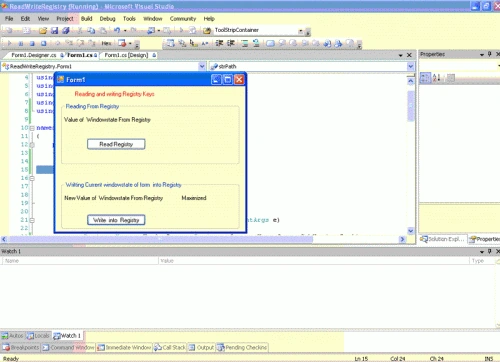Toggle auto-hide pin on Properties panel
The image size is (500, 362).
(x=490, y=54)
